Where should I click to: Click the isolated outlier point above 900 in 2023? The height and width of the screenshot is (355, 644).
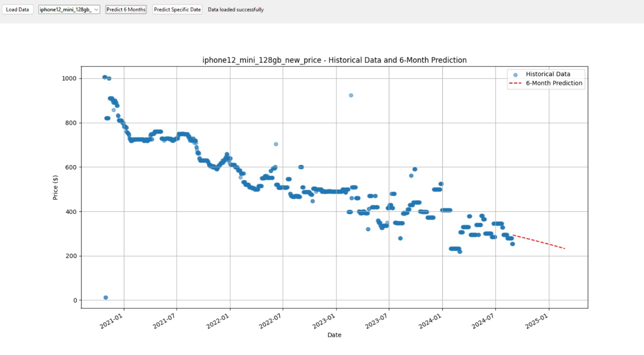tap(351, 95)
